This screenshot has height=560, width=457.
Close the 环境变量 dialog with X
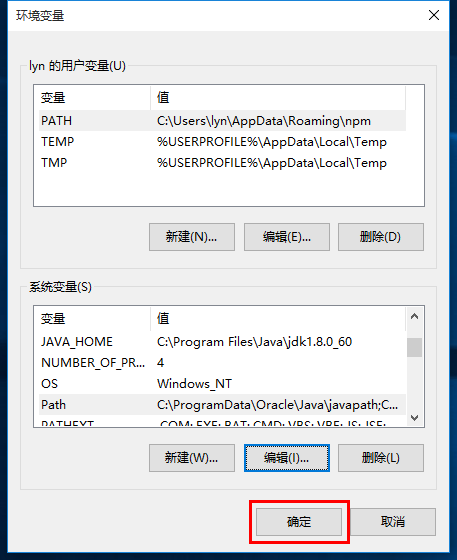434,15
